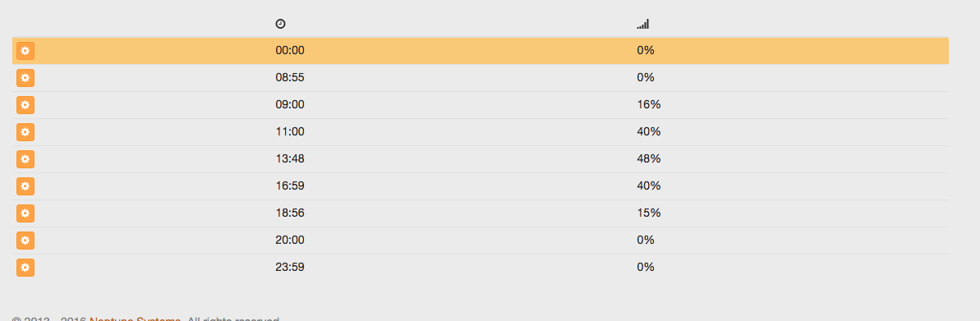Open gear settings for 20:00 row

point(25,241)
